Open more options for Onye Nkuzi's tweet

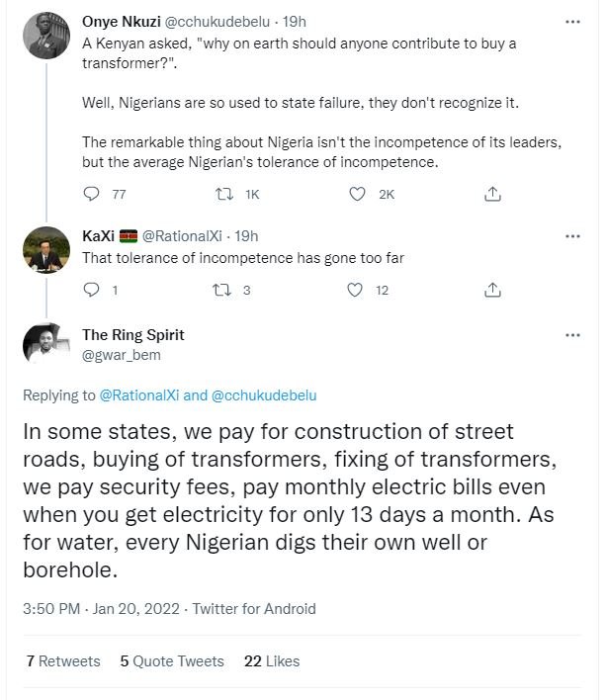point(571,22)
